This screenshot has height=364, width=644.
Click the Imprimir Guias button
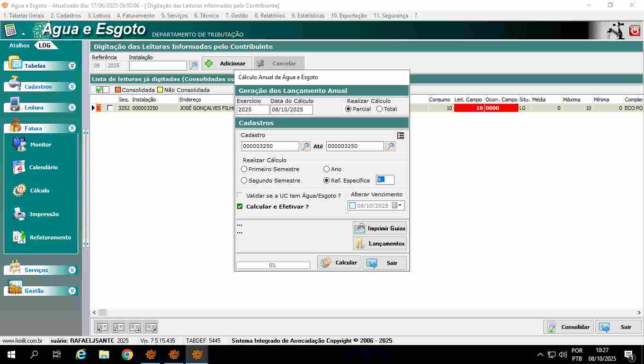point(380,228)
